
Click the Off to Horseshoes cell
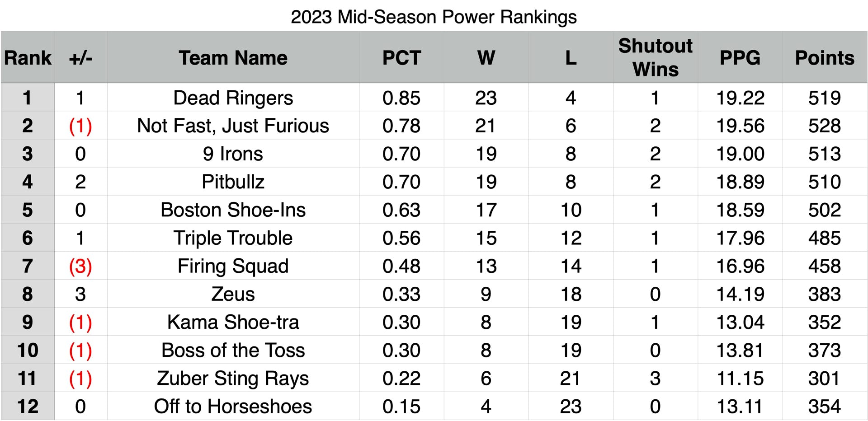click(233, 406)
